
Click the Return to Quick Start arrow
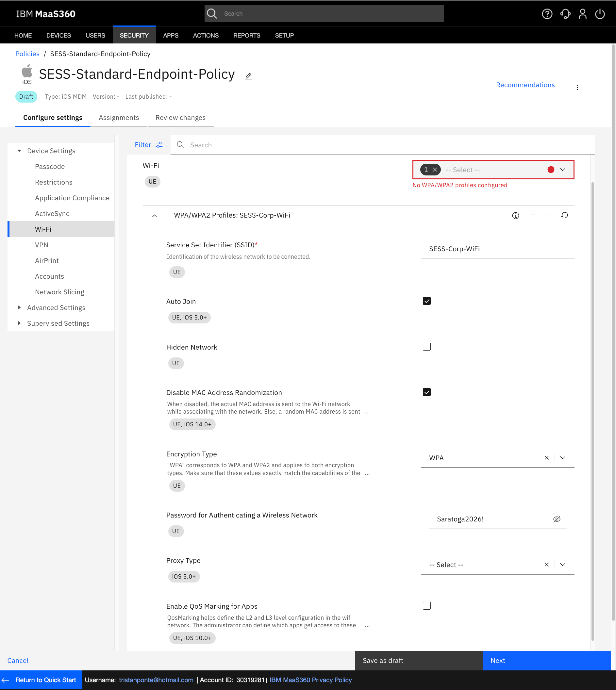tap(5, 680)
